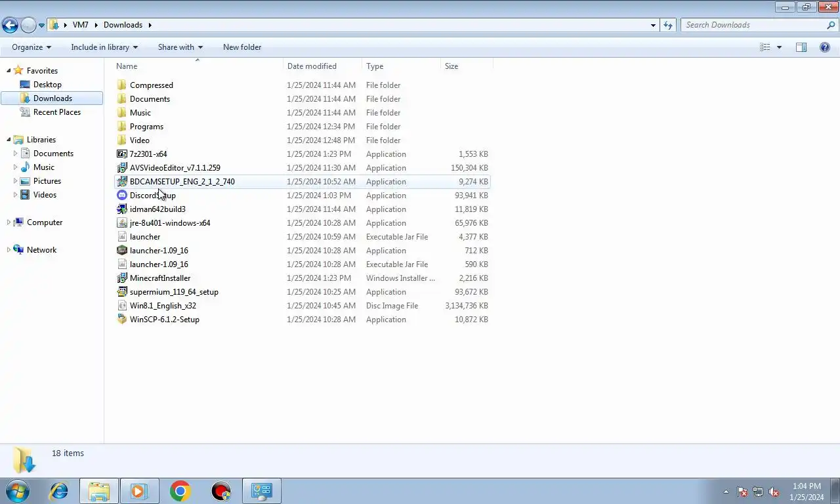Select the Win8.1_English_x32 disc image icon
The height and width of the screenshot is (504, 840).
point(121,306)
